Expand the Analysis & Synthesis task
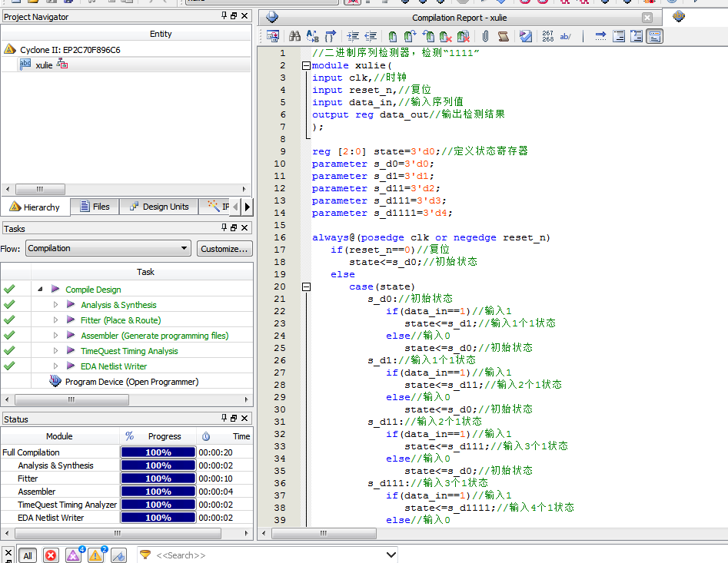 click(55, 305)
